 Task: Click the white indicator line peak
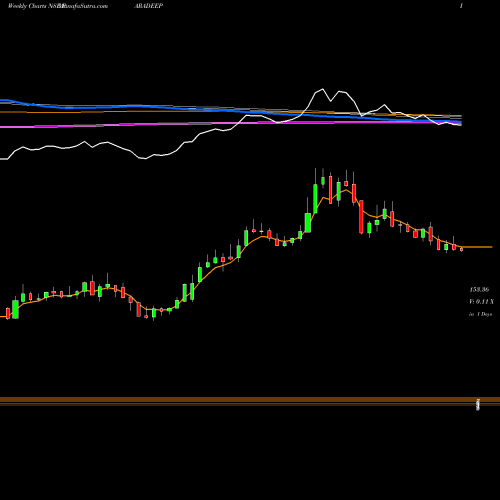pyautogui.click(x=322, y=89)
